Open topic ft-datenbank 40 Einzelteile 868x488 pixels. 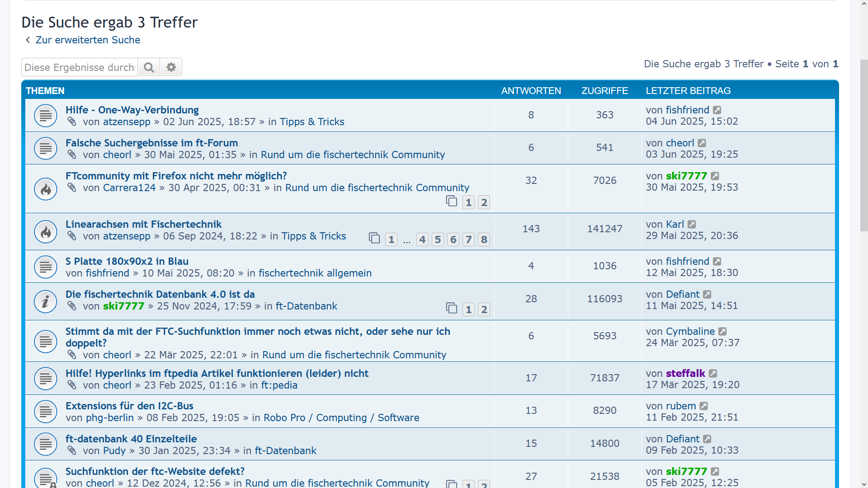131,439
